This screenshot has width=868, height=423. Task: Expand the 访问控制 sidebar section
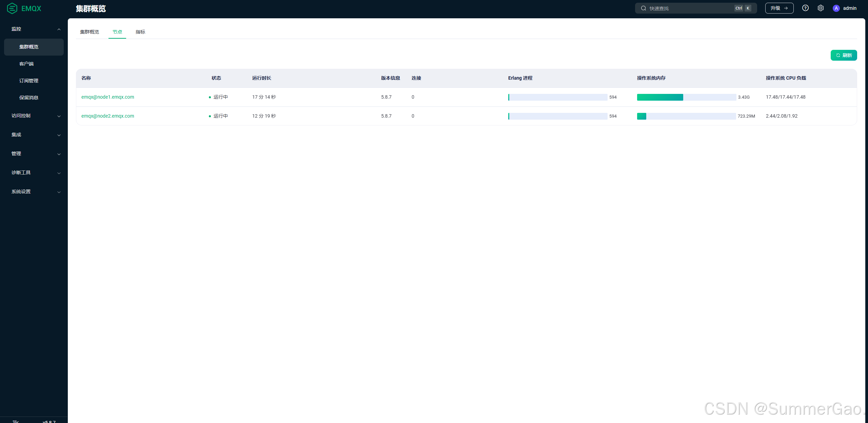(34, 116)
